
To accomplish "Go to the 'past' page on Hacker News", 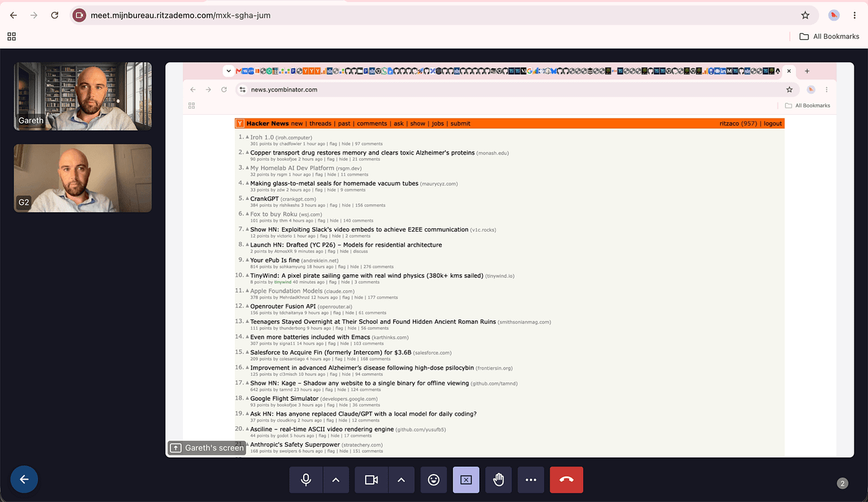I will click(344, 123).
